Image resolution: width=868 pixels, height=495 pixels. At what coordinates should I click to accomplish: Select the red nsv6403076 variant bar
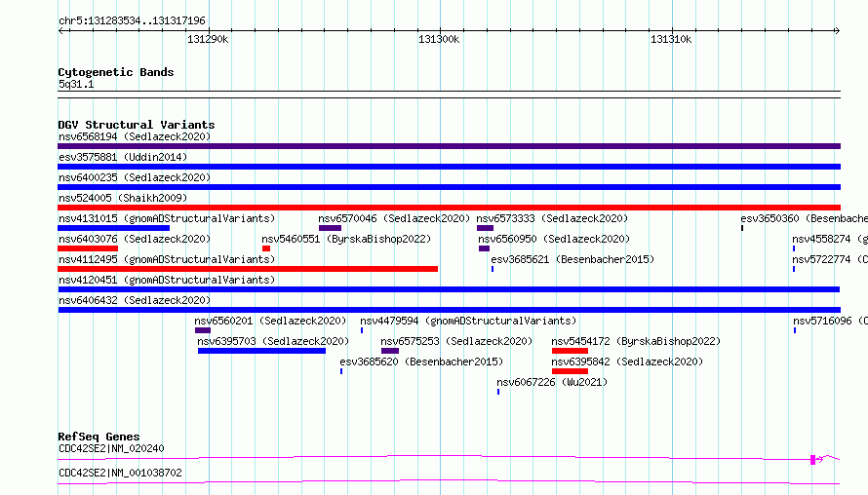[x=88, y=248]
